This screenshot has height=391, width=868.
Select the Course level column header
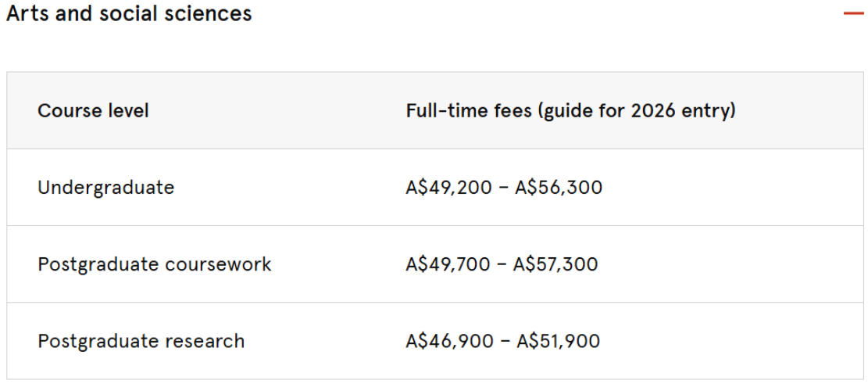point(93,111)
